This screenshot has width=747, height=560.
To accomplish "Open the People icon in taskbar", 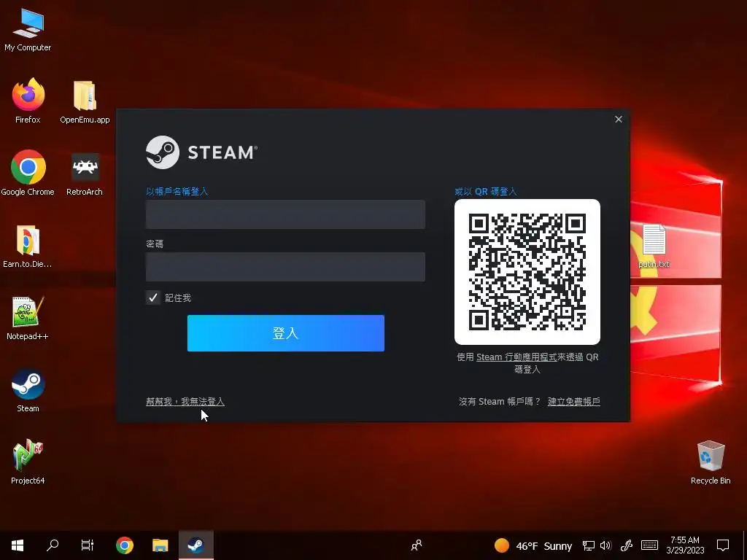I will pos(417,545).
